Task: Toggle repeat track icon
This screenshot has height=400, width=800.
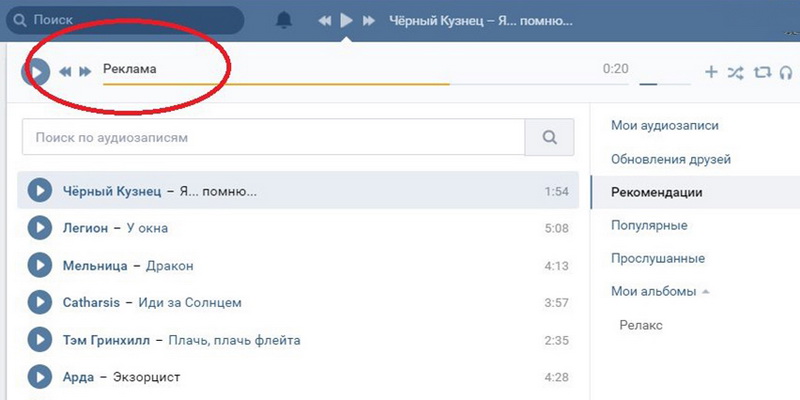Action: [762, 72]
